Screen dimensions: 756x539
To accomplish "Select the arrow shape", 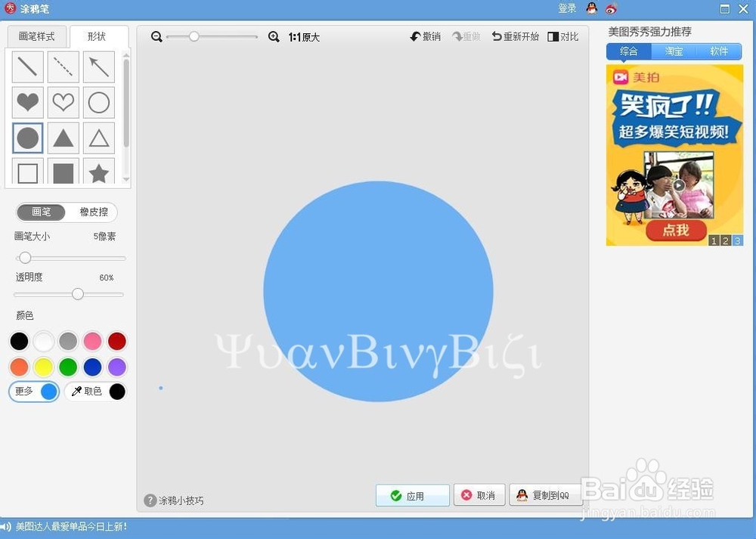I will [x=99, y=67].
